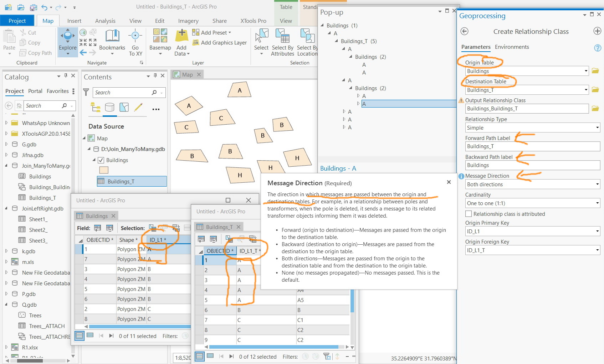Viewport: 604px width, 364px height.
Task: Open the Relationship Type dropdown
Action: click(598, 128)
